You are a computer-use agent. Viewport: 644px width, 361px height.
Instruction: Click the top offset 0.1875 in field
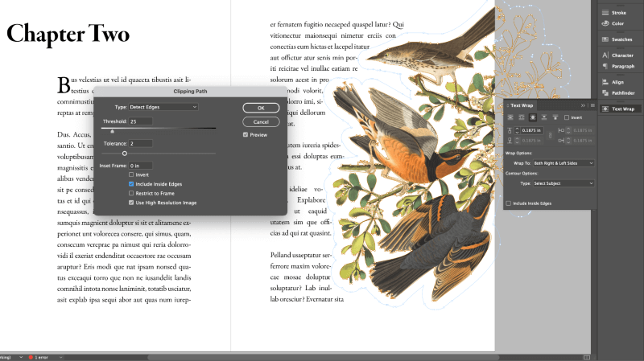tap(532, 130)
